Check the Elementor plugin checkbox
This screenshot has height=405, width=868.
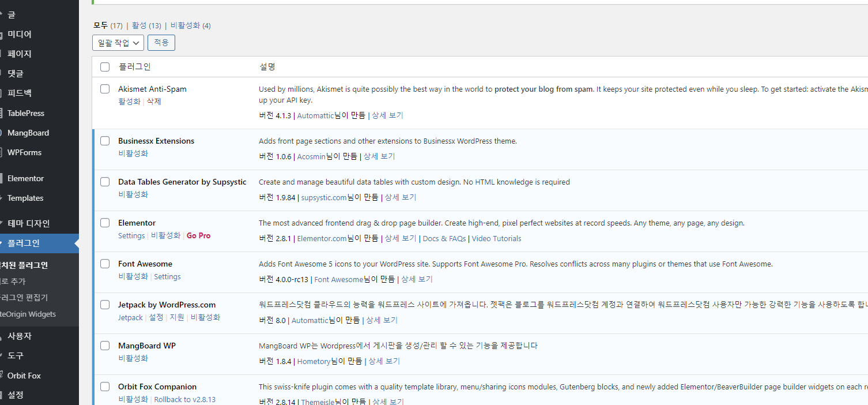[105, 223]
